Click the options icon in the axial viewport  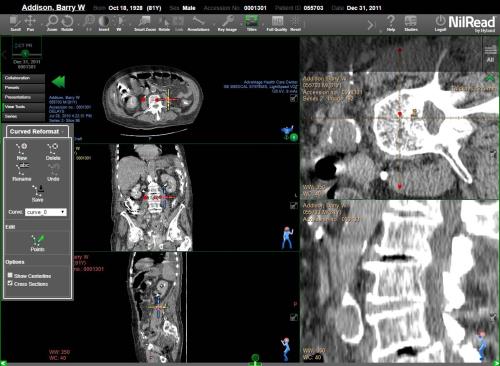[293, 98]
